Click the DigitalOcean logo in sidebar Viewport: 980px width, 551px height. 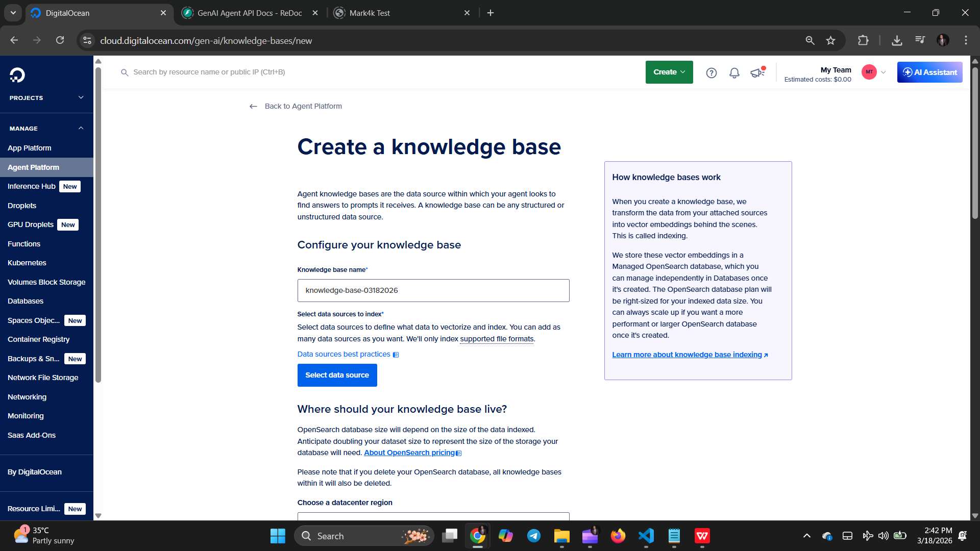coord(17,75)
